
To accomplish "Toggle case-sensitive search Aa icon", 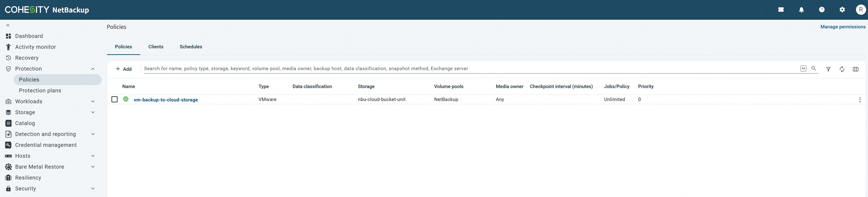I will click(803, 68).
